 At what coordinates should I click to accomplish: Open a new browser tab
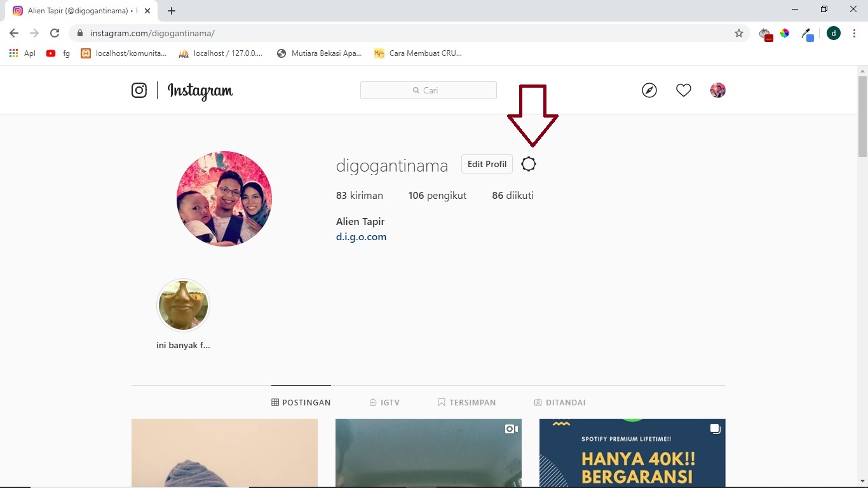(x=172, y=11)
